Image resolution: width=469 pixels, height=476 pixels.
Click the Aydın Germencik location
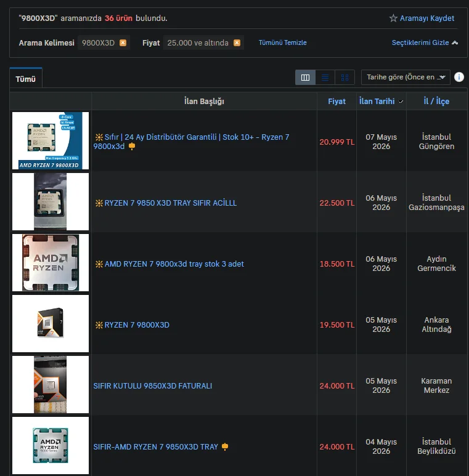(436, 264)
